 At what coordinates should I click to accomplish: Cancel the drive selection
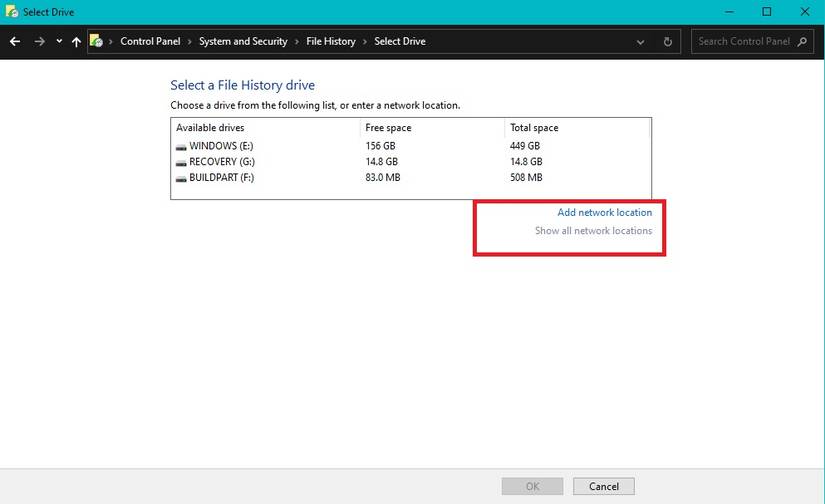[x=604, y=486]
